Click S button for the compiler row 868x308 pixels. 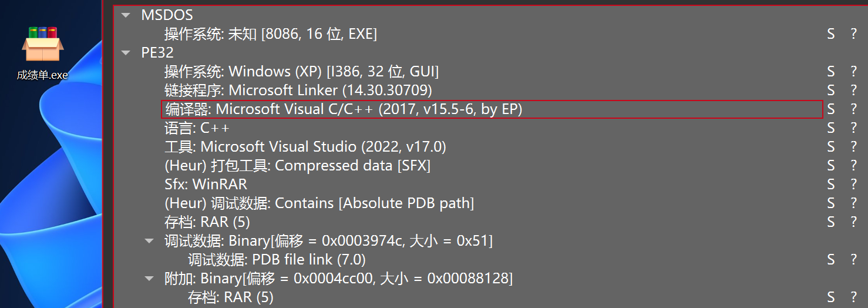pyautogui.click(x=830, y=109)
